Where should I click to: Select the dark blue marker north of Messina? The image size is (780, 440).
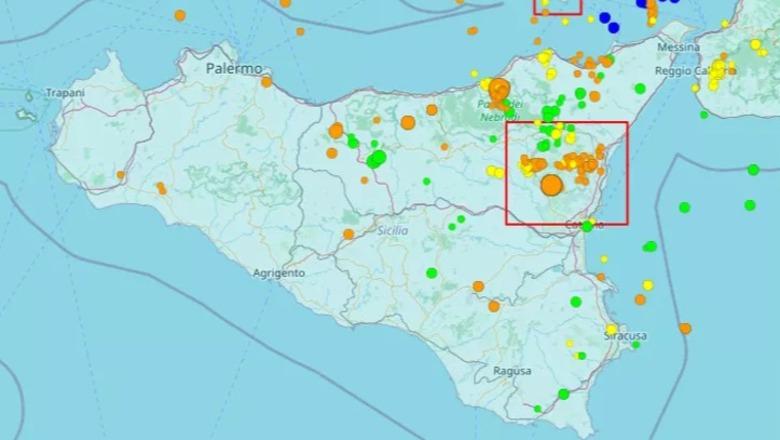click(613, 27)
